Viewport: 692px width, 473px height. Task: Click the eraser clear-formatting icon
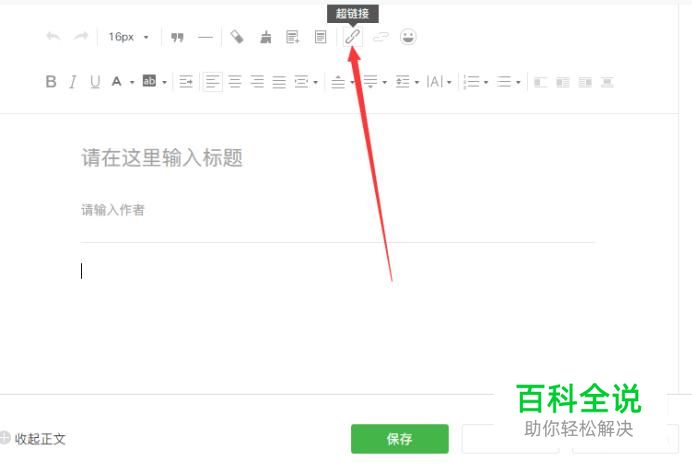[x=237, y=37]
